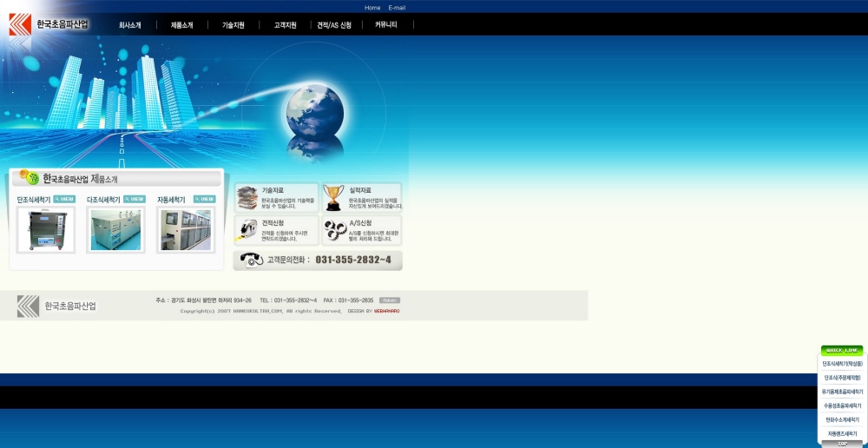Screen dimensions: 868x448
Task: Select 견적/AS 신청 in the navigation bar
Action: 334,25
